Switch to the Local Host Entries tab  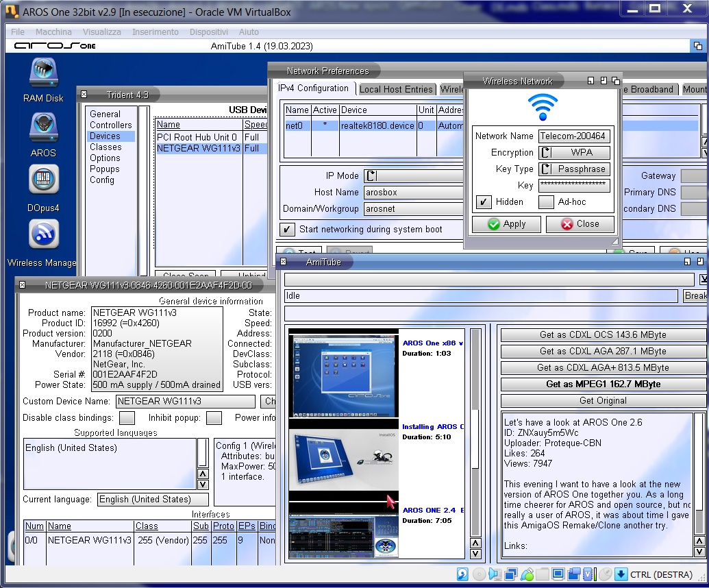coord(396,89)
